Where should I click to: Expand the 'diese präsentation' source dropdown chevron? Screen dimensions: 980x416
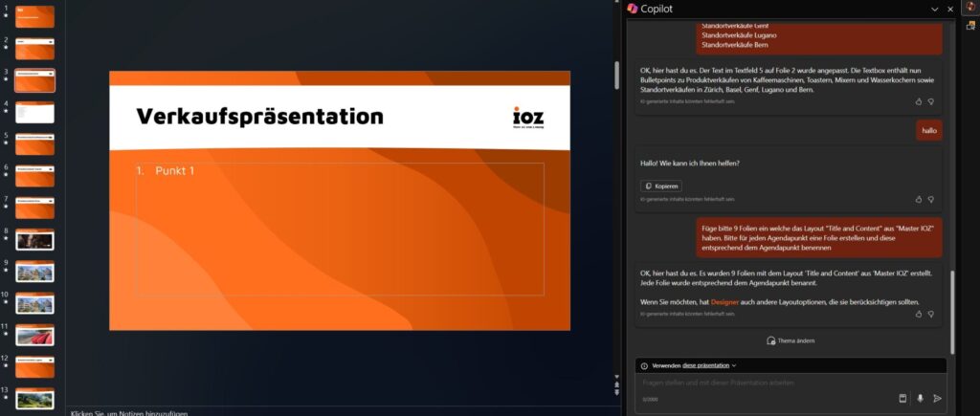734,366
